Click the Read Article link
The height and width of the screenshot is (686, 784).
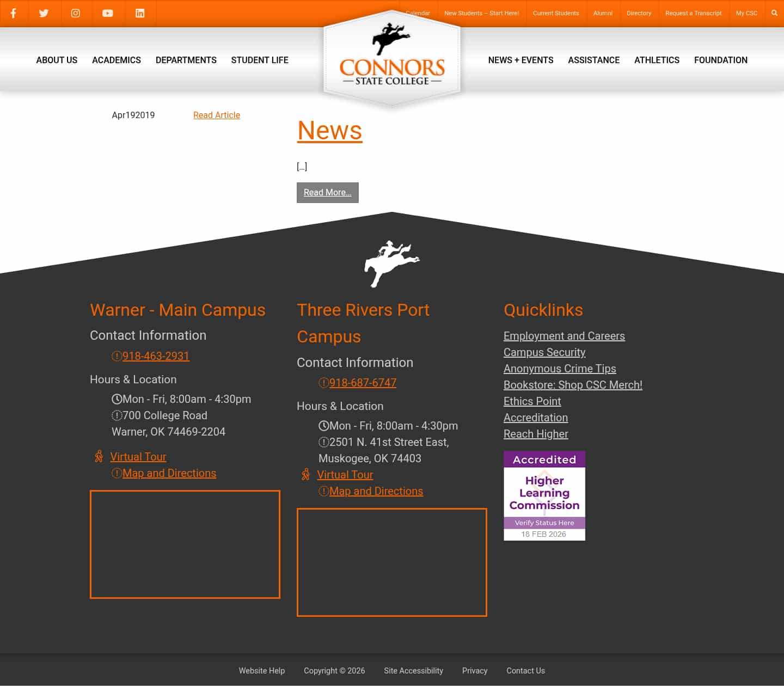pos(216,115)
